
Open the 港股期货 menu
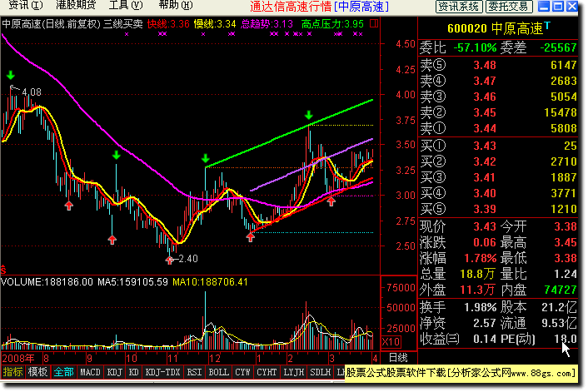coord(76,5)
